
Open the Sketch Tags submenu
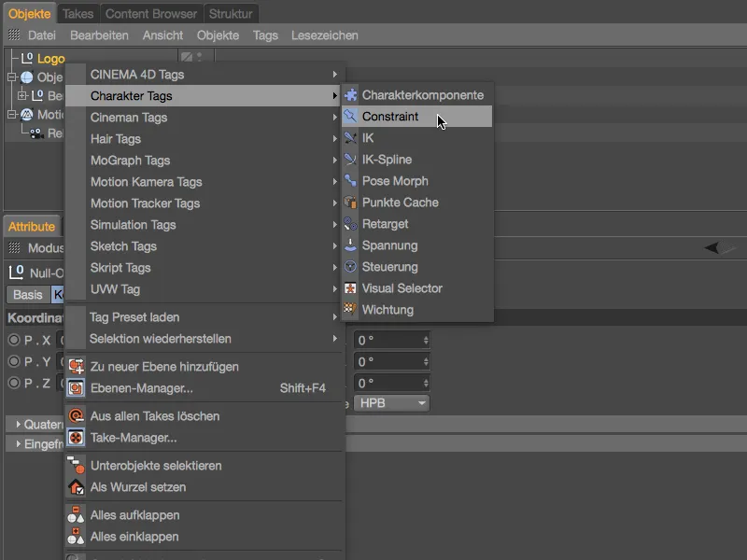[x=204, y=245]
